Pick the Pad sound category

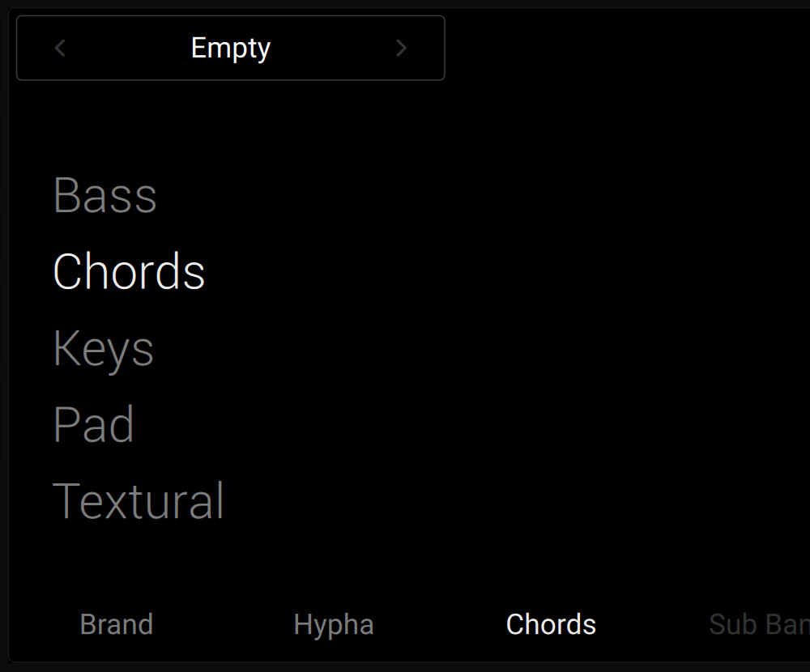click(93, 423)
